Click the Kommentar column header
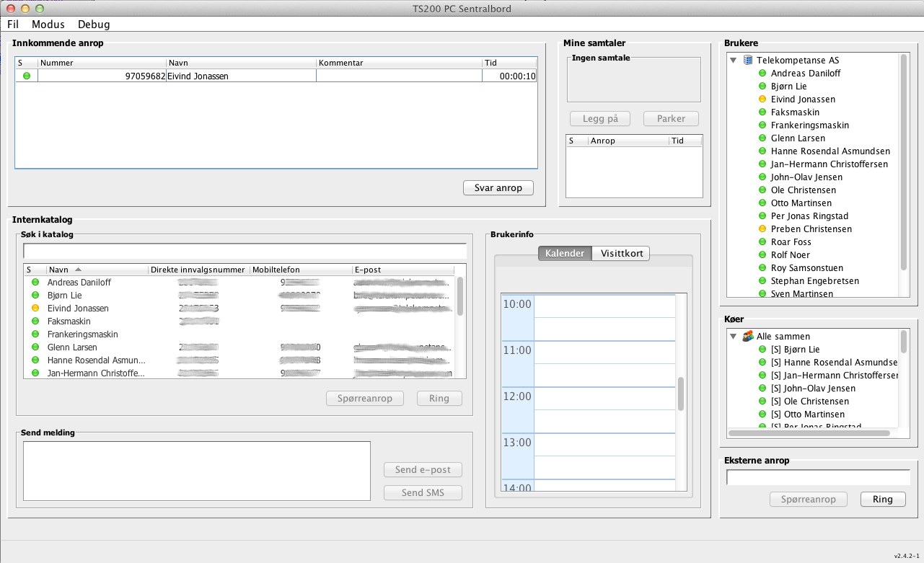The image size is (924, 563). pyautogui.click(x=400, y=63)
